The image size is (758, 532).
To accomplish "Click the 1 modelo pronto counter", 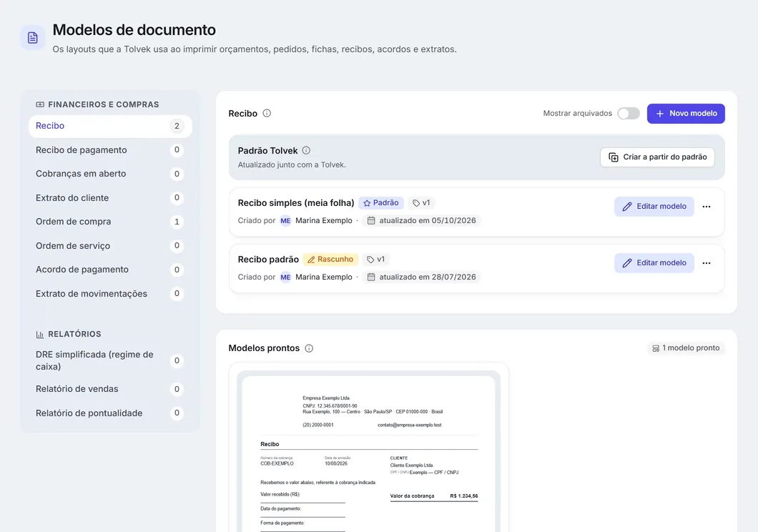I will coord(686,348).
